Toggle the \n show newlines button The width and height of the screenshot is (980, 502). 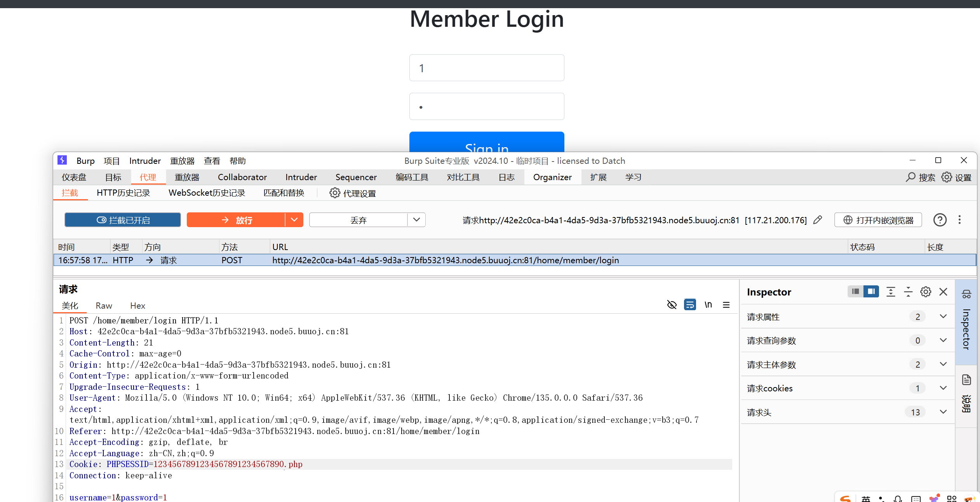click(x=708, y=305)
